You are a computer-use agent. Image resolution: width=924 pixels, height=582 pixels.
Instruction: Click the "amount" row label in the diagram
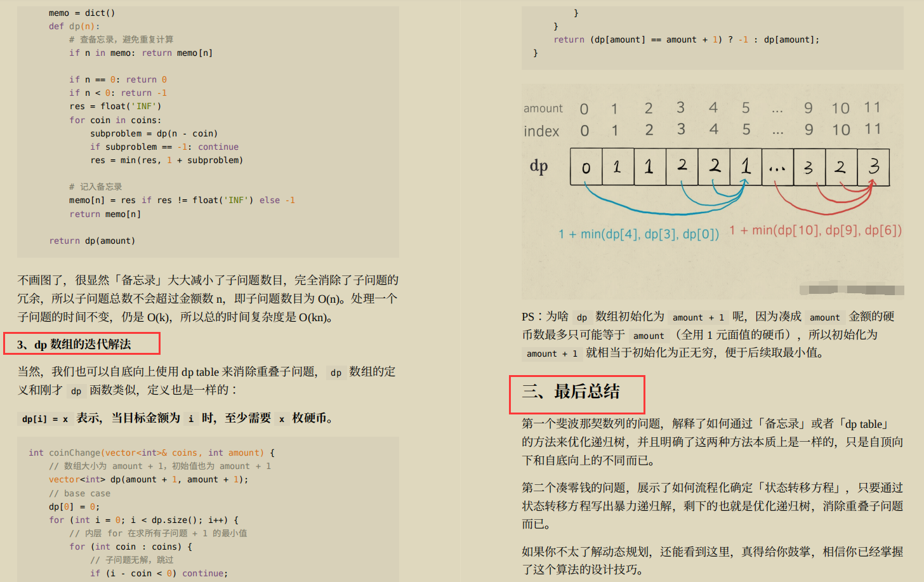coord(543,109)
